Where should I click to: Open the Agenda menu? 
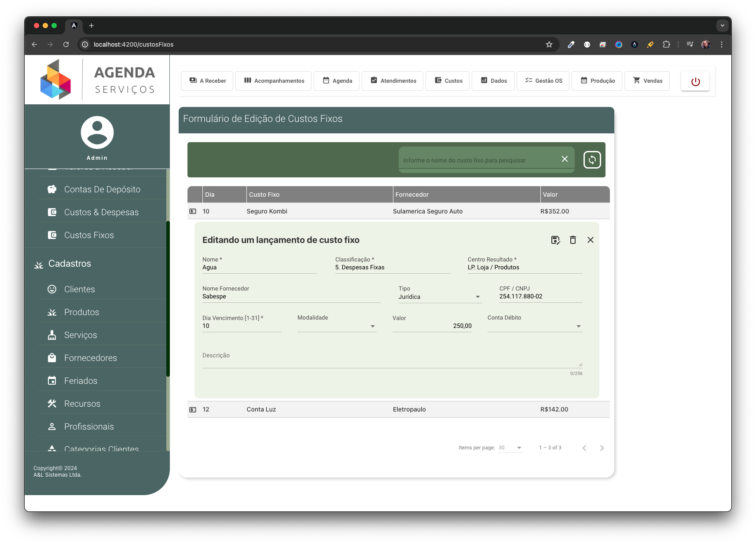(337, 81)
